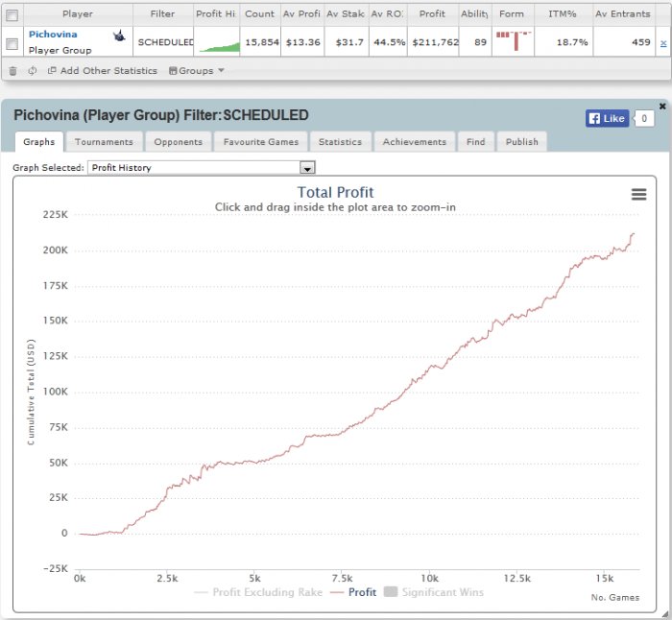672x620 pixels.
Task: Switch to the Tournaments tab
Action: pyautogui.click(x=104, y=142)
